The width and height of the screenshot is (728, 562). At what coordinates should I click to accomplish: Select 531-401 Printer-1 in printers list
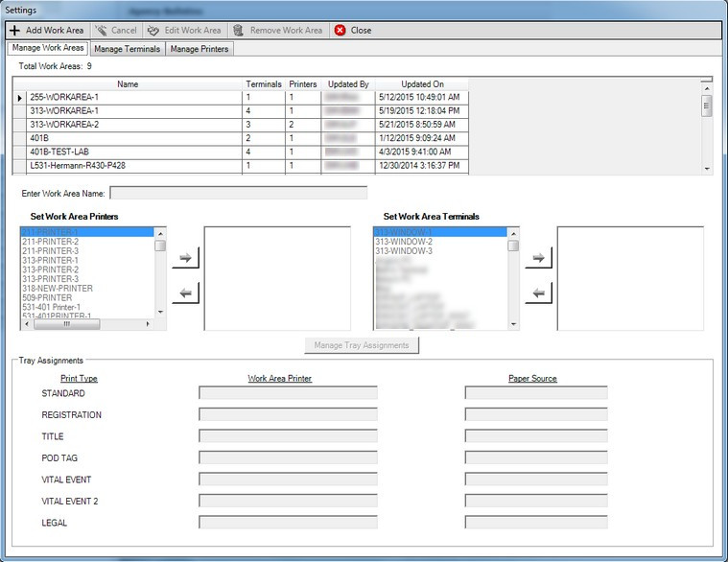[87, 307]
